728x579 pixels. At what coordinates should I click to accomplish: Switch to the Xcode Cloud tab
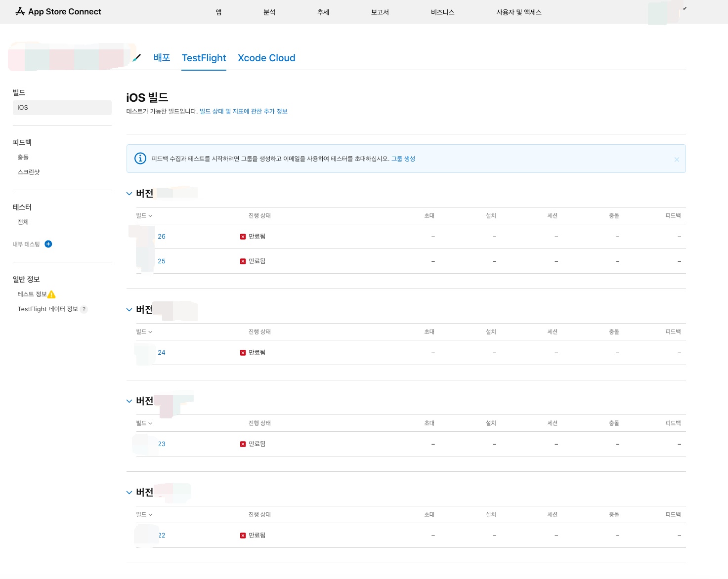tap(266, 58)
